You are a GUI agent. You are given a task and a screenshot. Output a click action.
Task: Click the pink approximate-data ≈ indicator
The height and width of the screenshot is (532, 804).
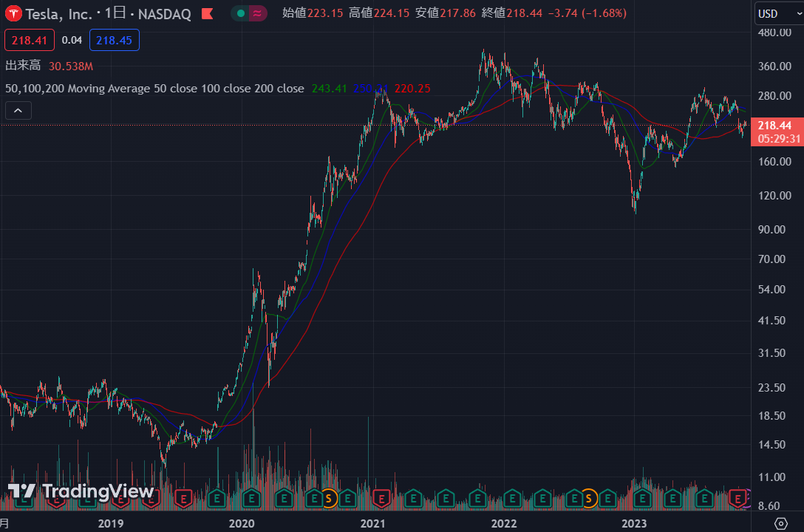[x=257, y=13]
